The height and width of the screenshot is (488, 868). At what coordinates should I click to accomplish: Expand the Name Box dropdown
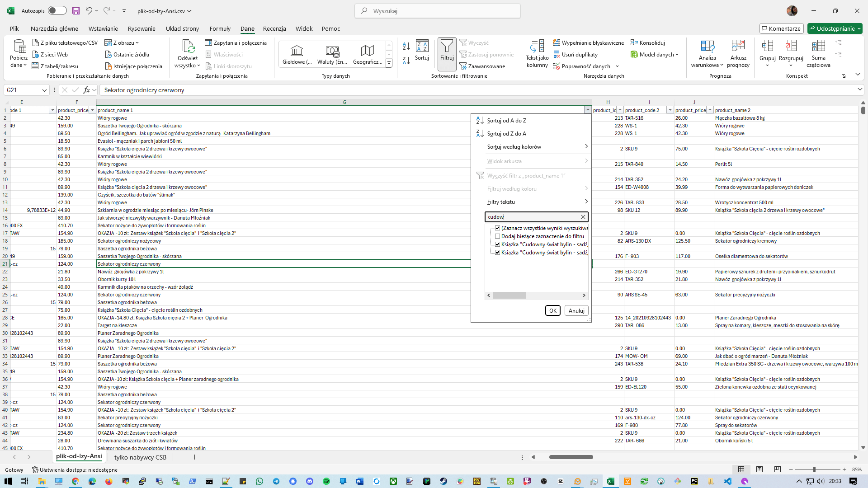coord(44,90)
